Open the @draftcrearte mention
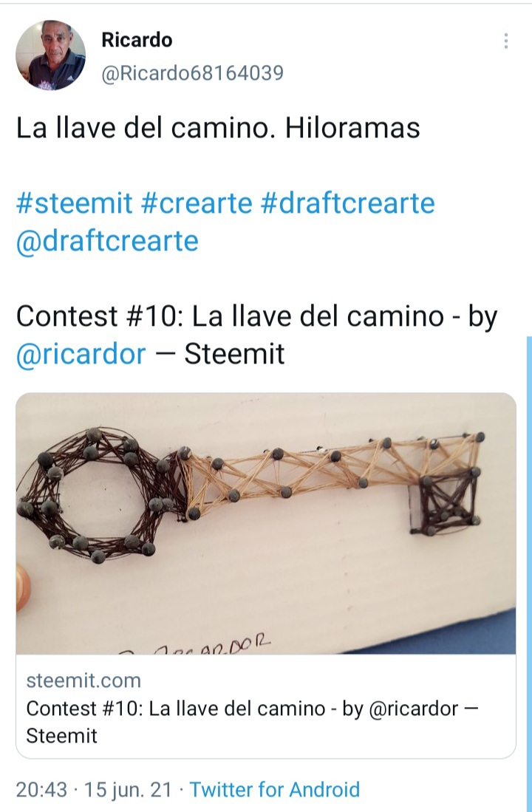 [107, 241]
